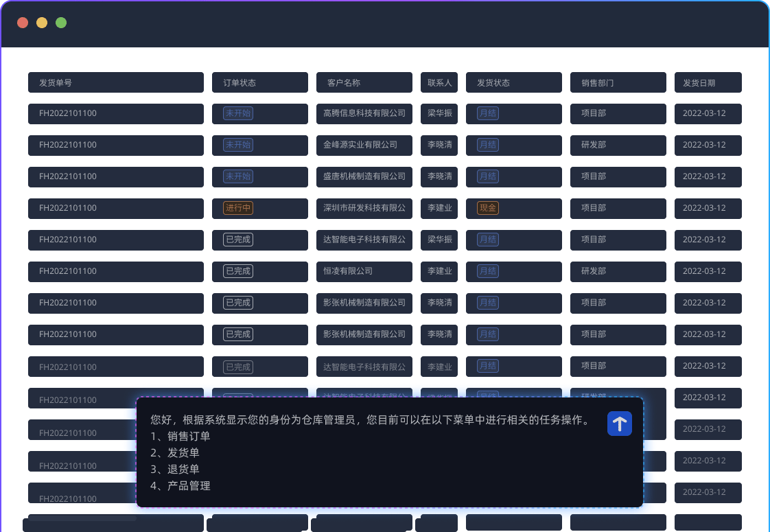Screen dimensions: 770x532
Task: Click the 进行中 order status tag
Action: (x=238, y=208)
